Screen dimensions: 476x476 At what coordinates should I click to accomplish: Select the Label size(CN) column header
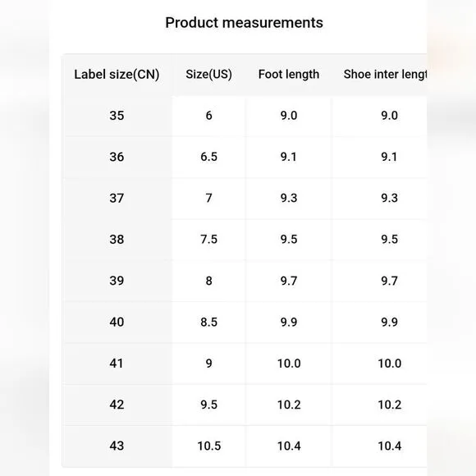[117, 75]
